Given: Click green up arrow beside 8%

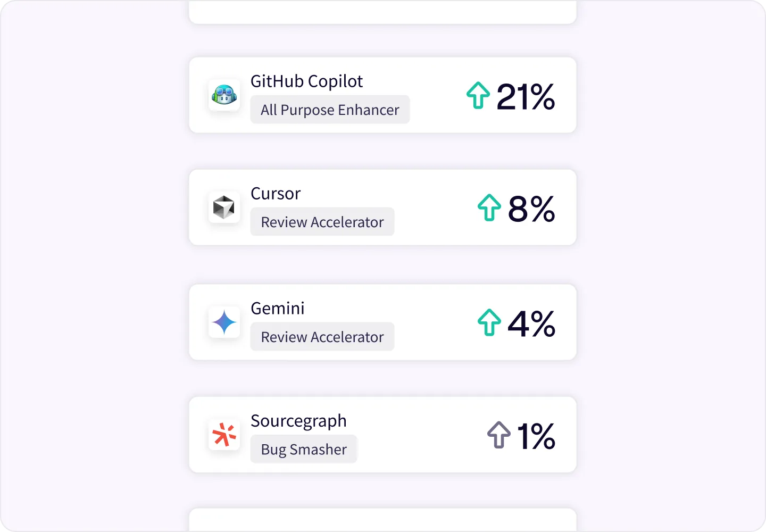Looking at the screenshot, I should coord(489,208).
